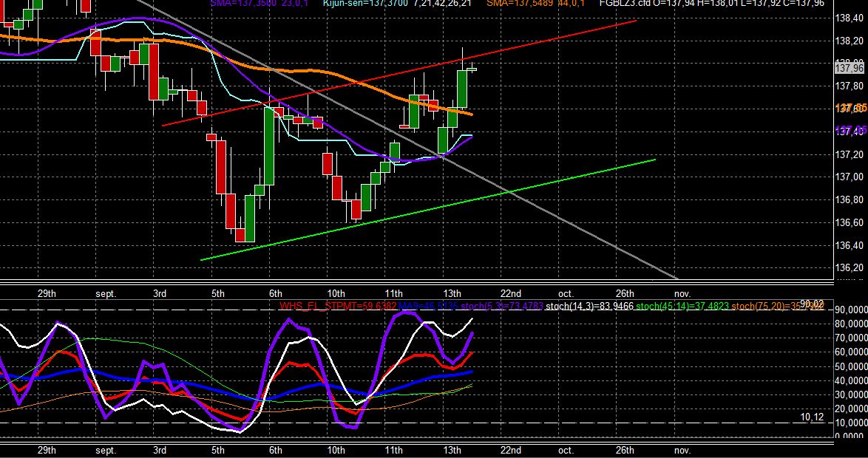
Task: Select the orange SMA value tag on price axis
Action: [850, 109]
